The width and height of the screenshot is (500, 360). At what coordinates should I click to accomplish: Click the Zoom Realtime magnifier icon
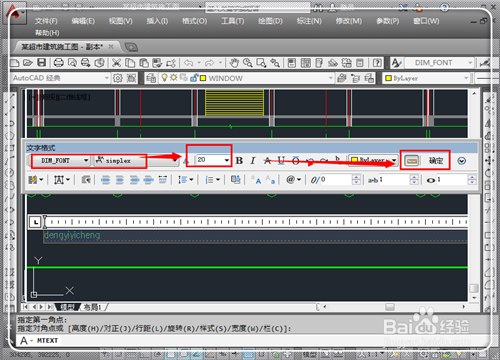[247, 63]
